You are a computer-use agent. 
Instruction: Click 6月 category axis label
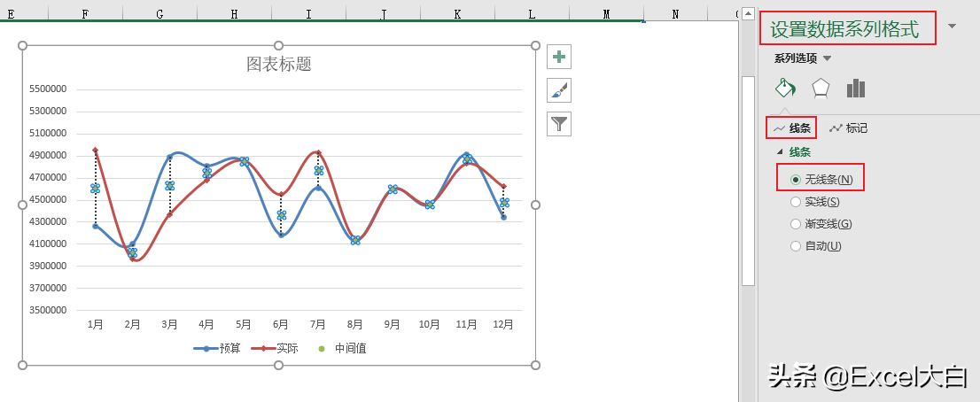coord(281,325)
